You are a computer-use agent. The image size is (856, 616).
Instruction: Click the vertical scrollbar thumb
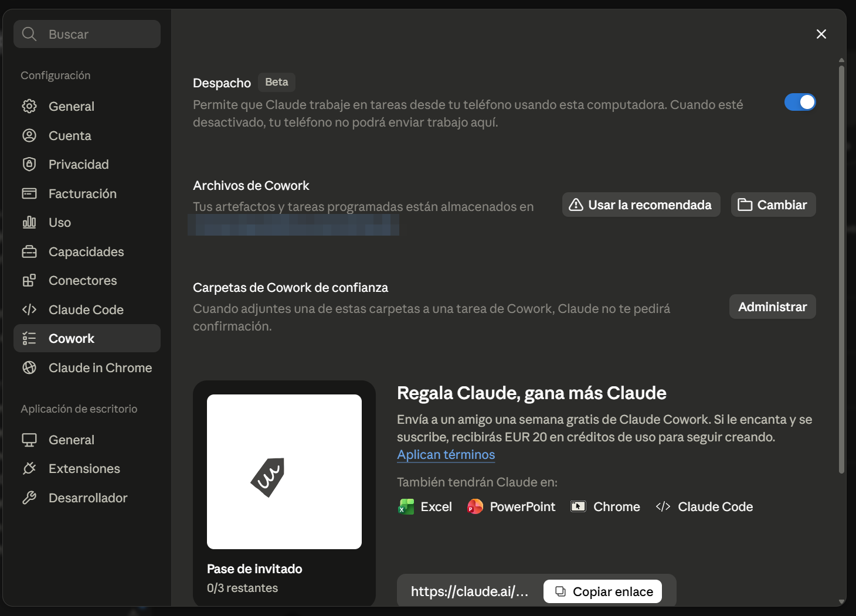click(x=841, y=270)
